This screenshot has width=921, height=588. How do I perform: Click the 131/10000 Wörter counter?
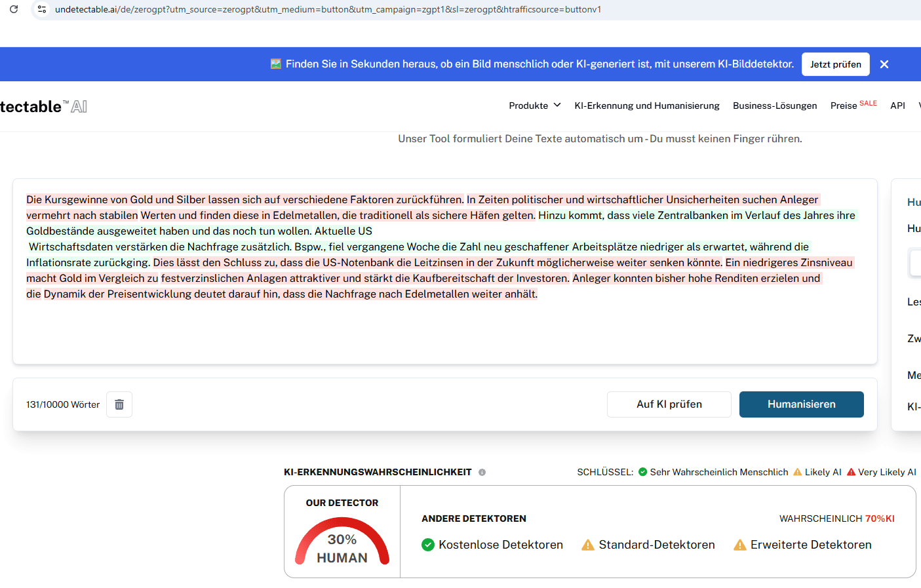click(63, 404)
